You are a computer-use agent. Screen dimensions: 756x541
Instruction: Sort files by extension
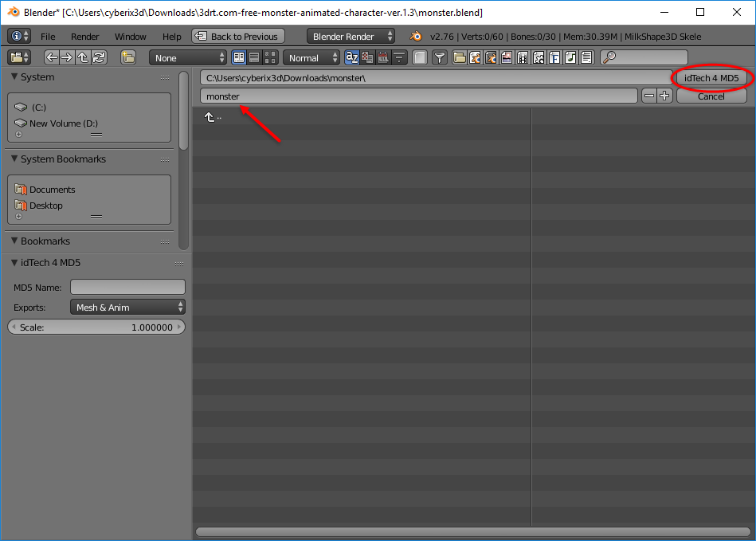pyautogui.click(x=367, y=57)
